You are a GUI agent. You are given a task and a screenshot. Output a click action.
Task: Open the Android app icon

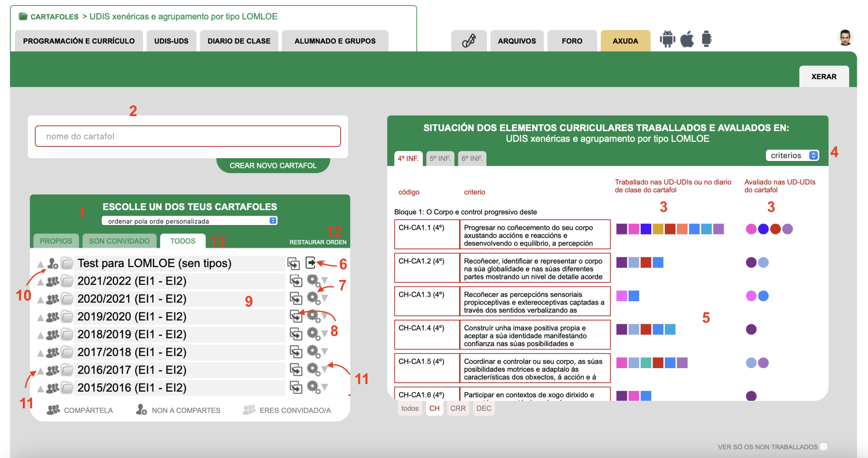[667, 40]
